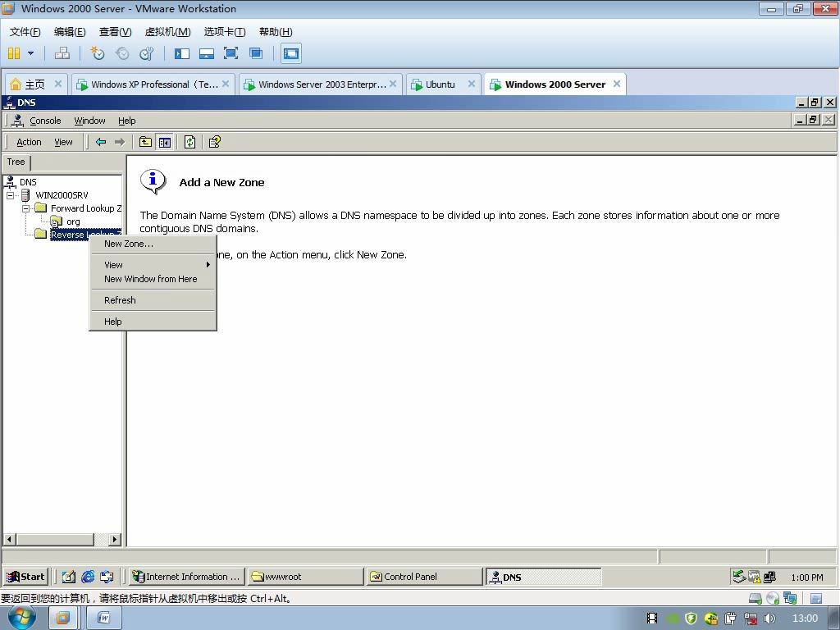Image resolution: width=840 pixels, height=630 pixels.
Task: Click the Outlook Express quick launch icon
Action: [107, 577]
